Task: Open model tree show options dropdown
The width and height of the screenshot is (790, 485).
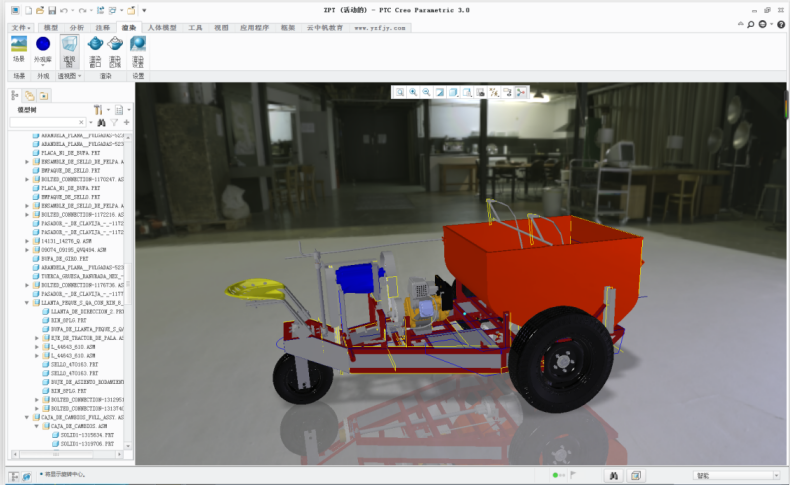Action: click(x=122, y=110)
